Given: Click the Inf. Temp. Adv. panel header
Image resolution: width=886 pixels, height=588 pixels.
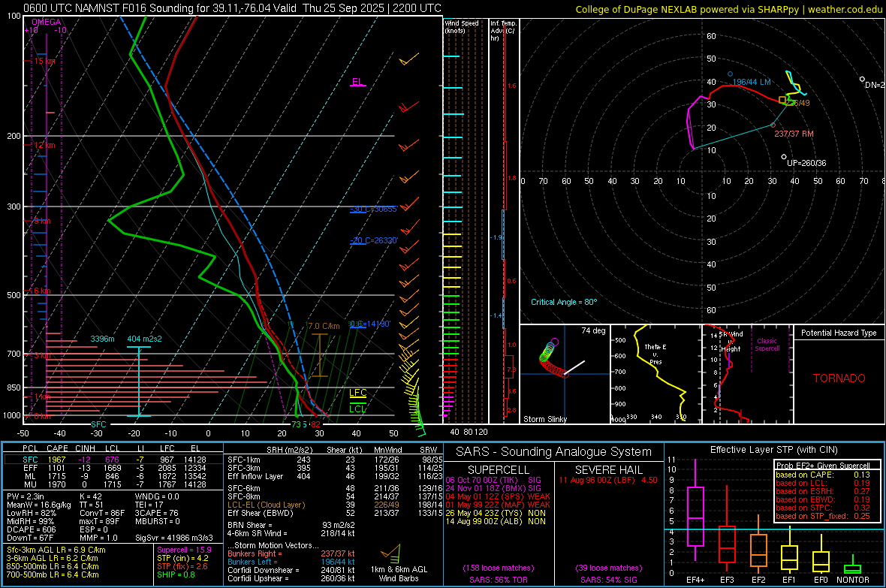Looking at the screenshot, I should coord(503,31).
